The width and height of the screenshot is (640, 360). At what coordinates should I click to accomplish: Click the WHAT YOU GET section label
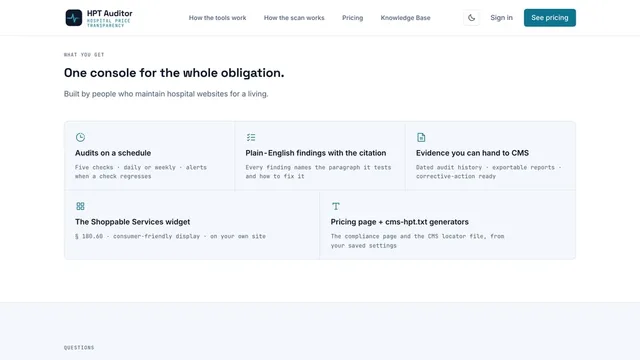click(x=84, y=55)
